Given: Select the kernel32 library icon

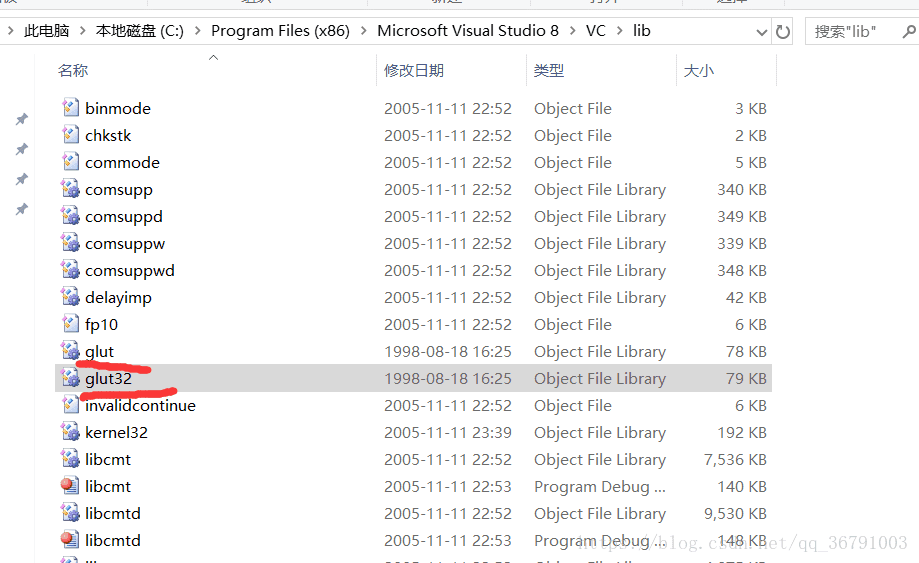Looking at the screenshot, I should tap(70, 432).
